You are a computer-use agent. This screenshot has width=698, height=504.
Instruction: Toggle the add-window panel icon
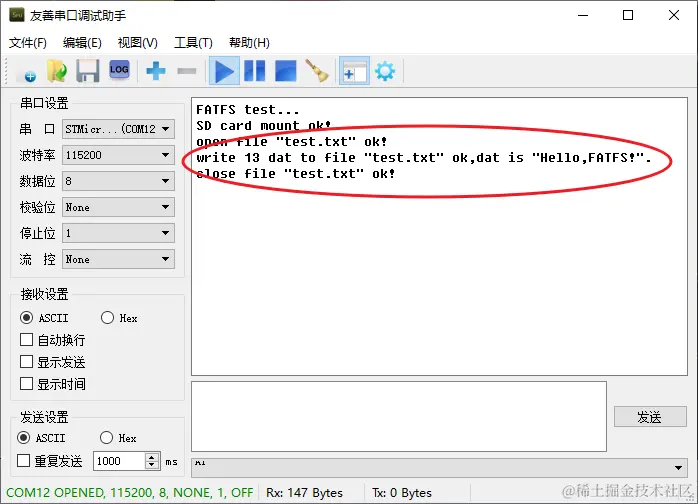click(354, 71)
